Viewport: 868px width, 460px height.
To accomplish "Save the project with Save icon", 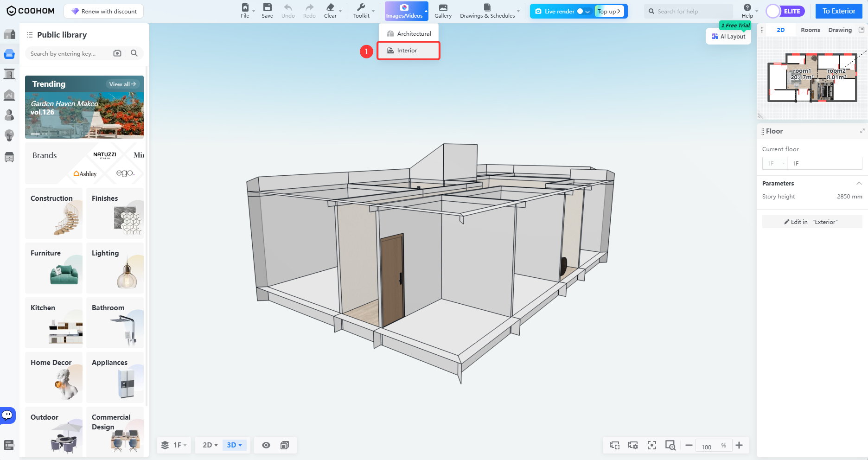I will point(267,7).
